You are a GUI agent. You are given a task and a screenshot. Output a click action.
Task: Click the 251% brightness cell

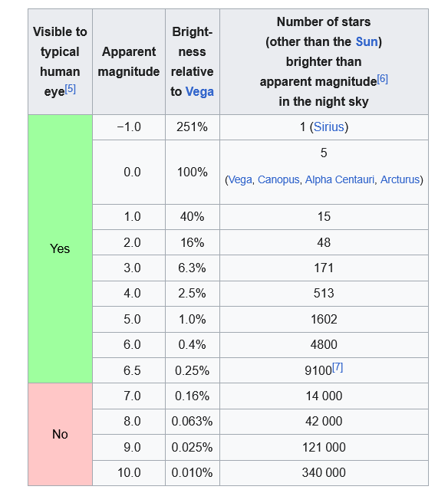point(193,127)
